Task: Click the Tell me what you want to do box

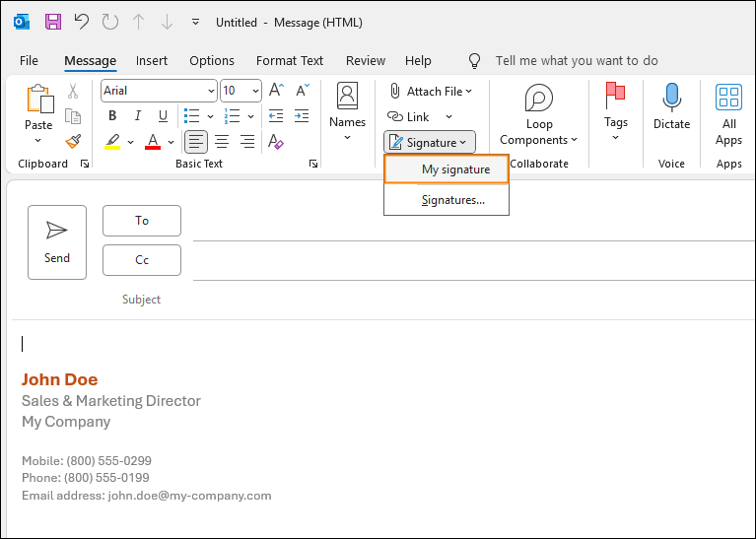Action: (577, 61)
